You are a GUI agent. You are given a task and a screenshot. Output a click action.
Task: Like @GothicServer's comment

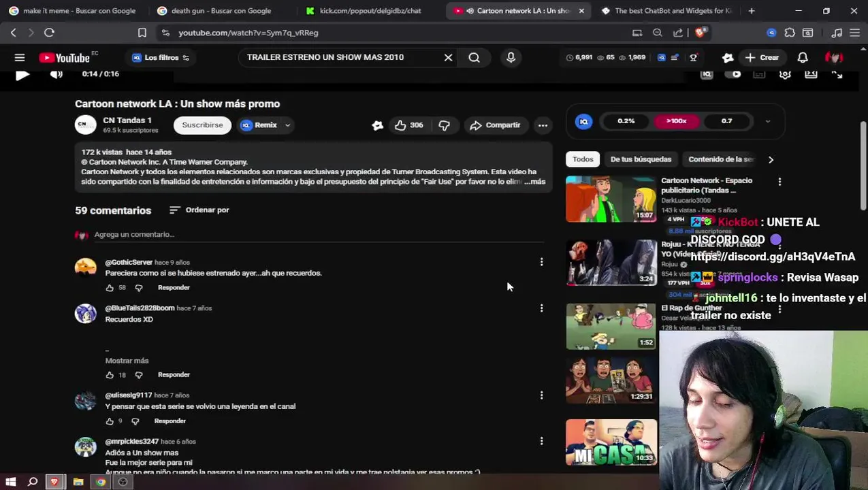(110, 288)
